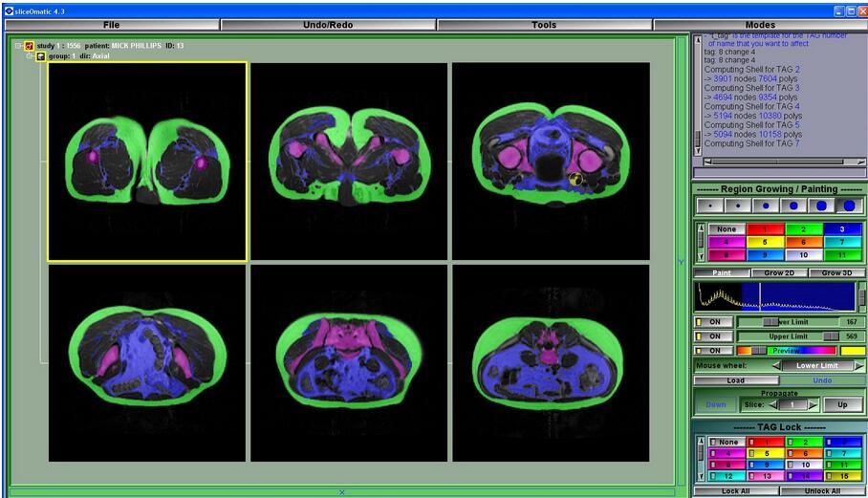Image resolution: width=868 pixels, height=498 pixels.
Task: Click the Y marker on vertical scrollbar
Action: click(682, 262)
